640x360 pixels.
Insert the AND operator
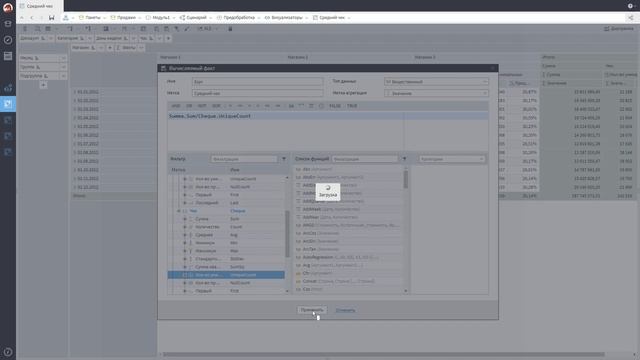[176, 106]
